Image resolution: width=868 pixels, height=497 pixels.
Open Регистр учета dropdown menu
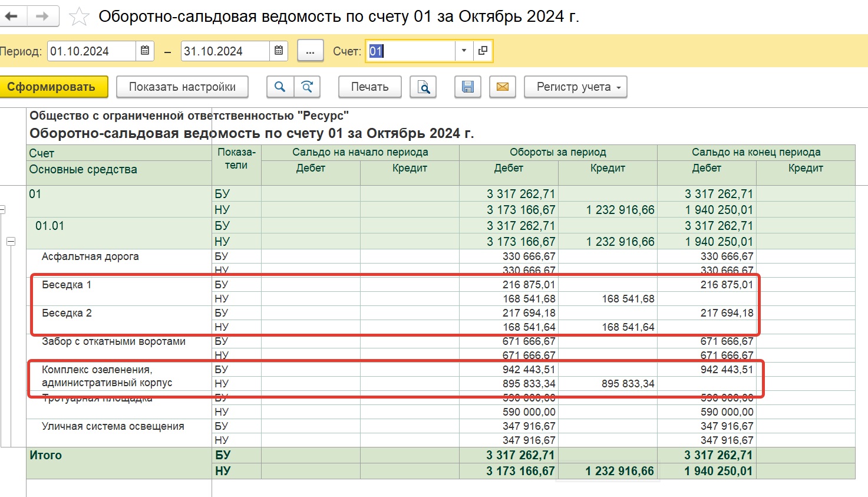(575, 87)
